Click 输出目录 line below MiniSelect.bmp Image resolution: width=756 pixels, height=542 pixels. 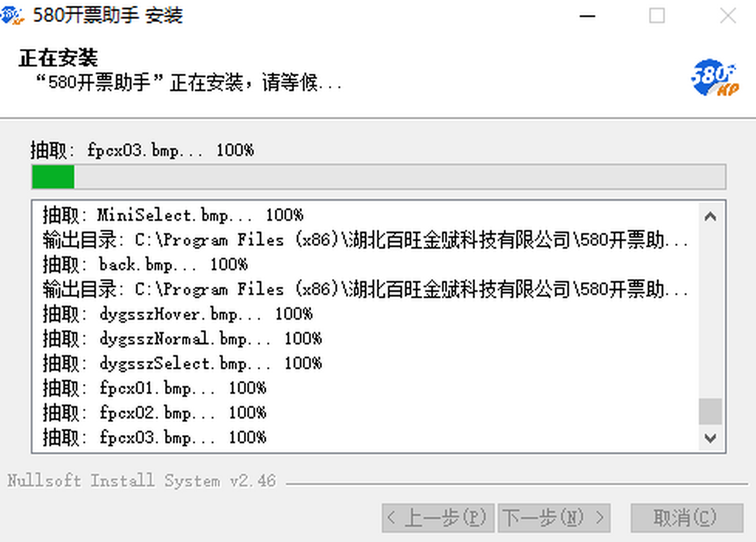click(x=366, y=240)
